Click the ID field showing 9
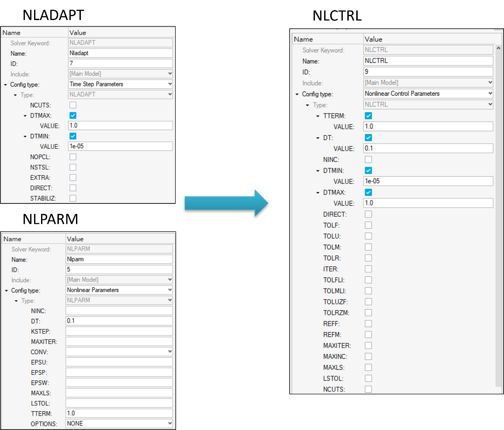The width and height of the screenshot is (504, 430). coord(428,72)
